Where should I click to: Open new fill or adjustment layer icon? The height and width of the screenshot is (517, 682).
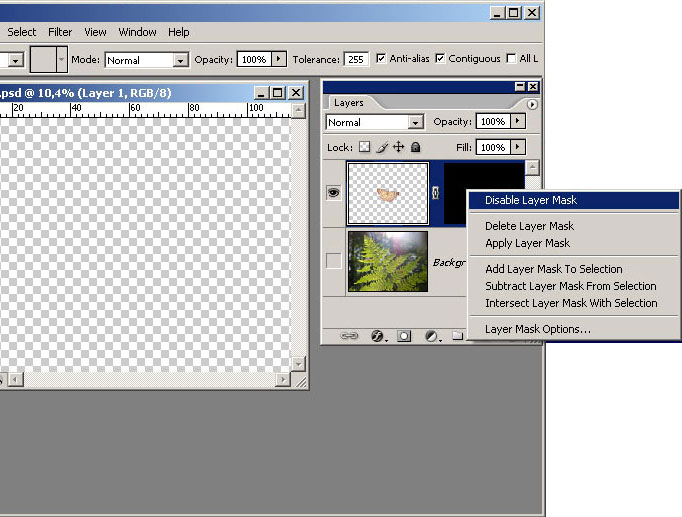click(432, 336)
